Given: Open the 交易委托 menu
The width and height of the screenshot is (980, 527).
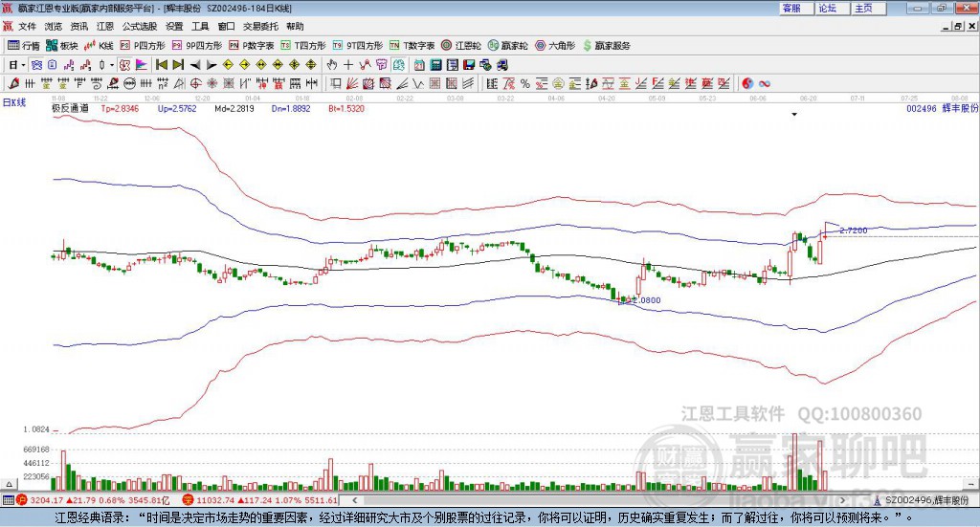Looking at the screenshot, I should click(260, 26).
